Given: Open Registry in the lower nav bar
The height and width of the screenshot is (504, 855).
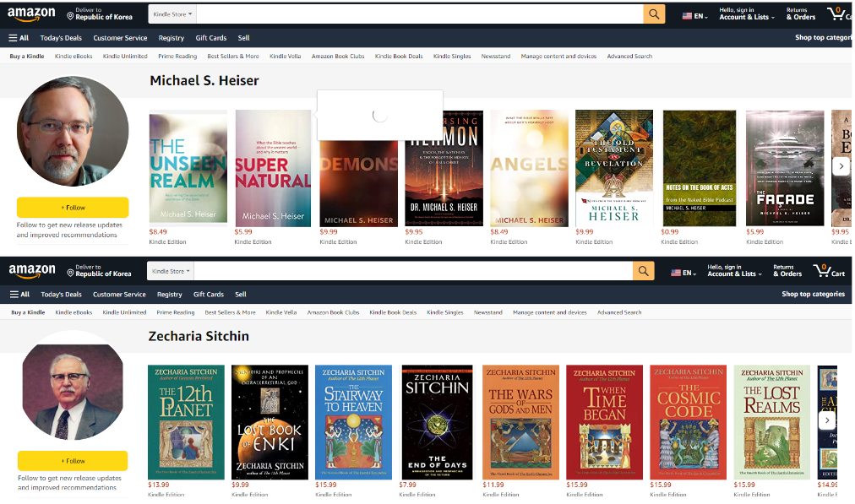Looking at the screenshot, I should [170, 295].
